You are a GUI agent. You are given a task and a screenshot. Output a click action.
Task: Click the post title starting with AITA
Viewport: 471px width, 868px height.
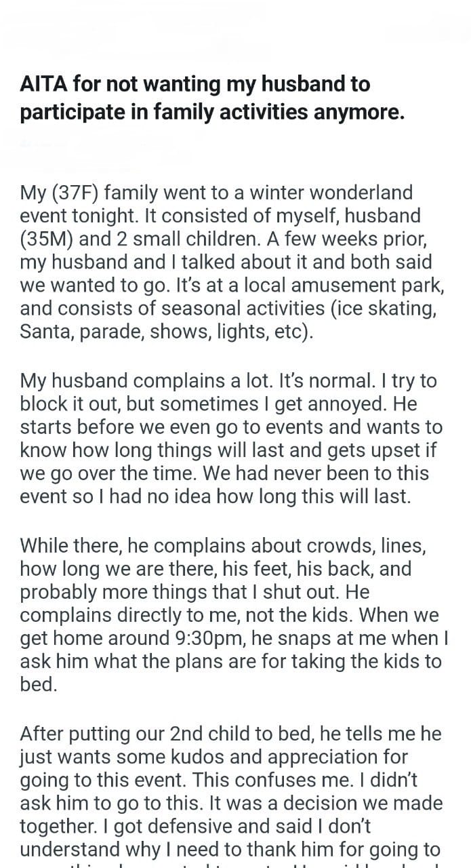[213, 98]
